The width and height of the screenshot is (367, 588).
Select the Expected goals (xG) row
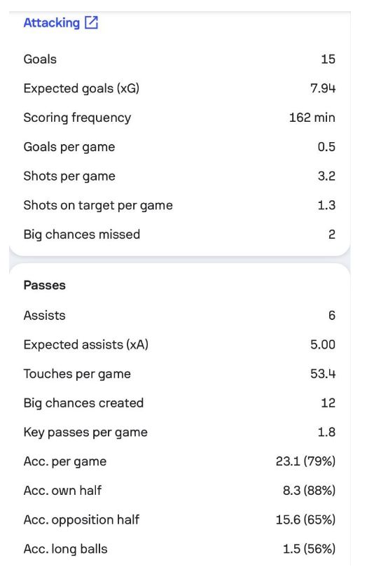(179, 88)
